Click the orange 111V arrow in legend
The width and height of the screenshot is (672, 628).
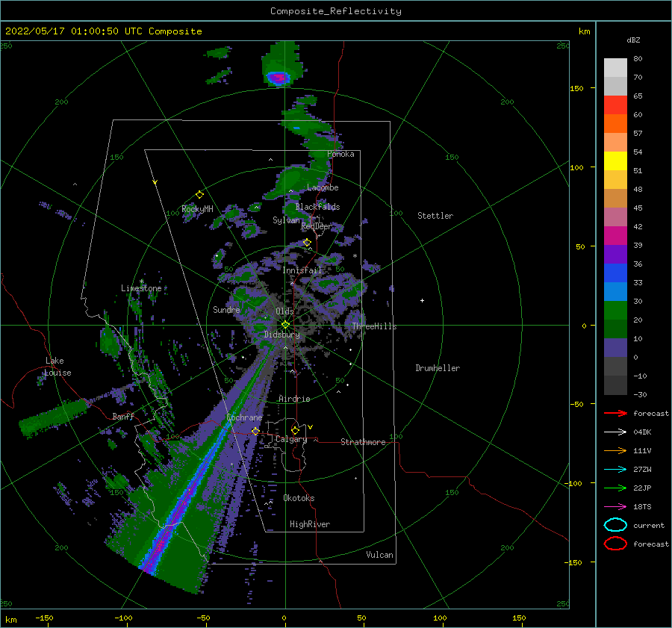[615, 450]
